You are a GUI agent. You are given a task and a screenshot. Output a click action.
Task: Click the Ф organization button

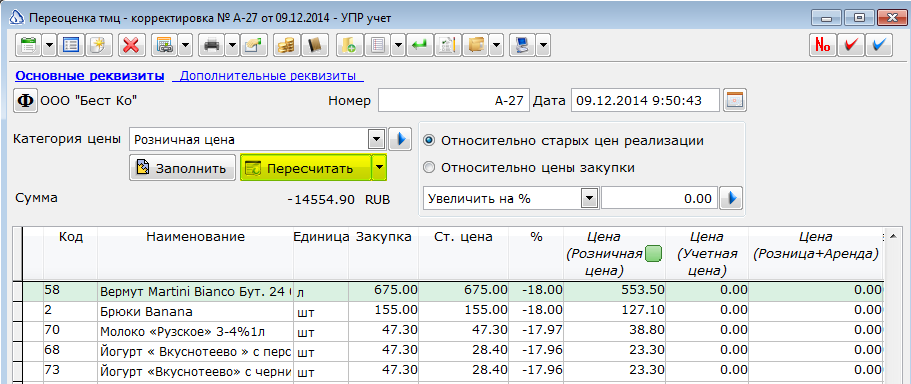tap(25, 101)
